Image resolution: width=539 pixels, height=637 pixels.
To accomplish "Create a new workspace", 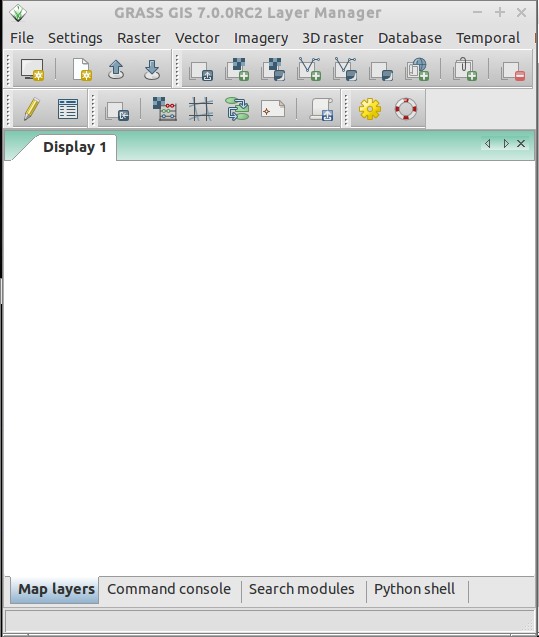I will point(81,69).
